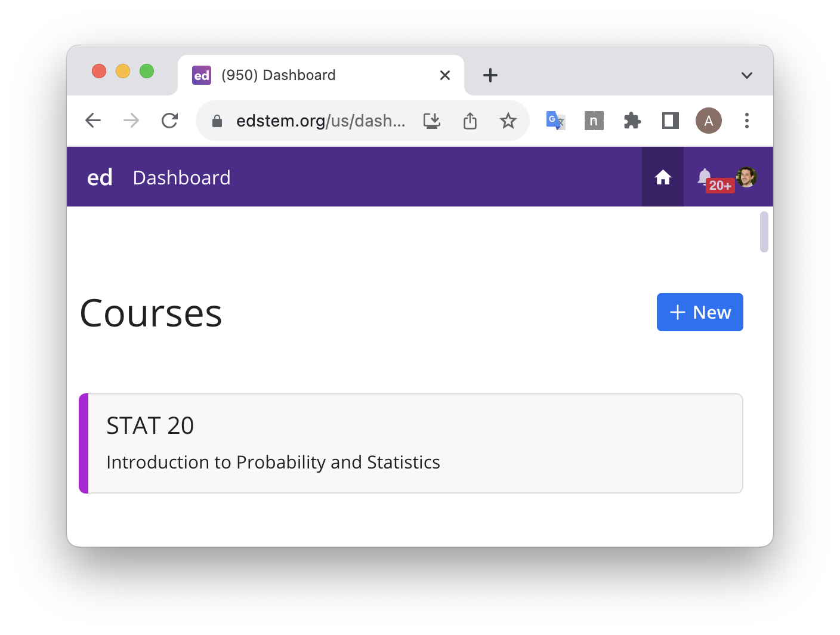
Task: Click the install app icon
Action: point(432,121)
